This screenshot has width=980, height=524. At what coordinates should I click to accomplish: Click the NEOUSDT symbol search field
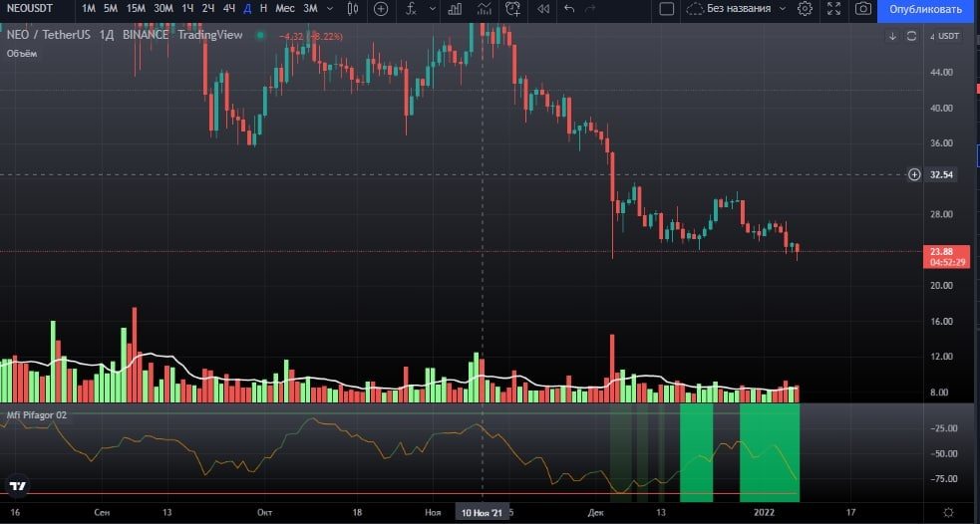coord(34,9)
